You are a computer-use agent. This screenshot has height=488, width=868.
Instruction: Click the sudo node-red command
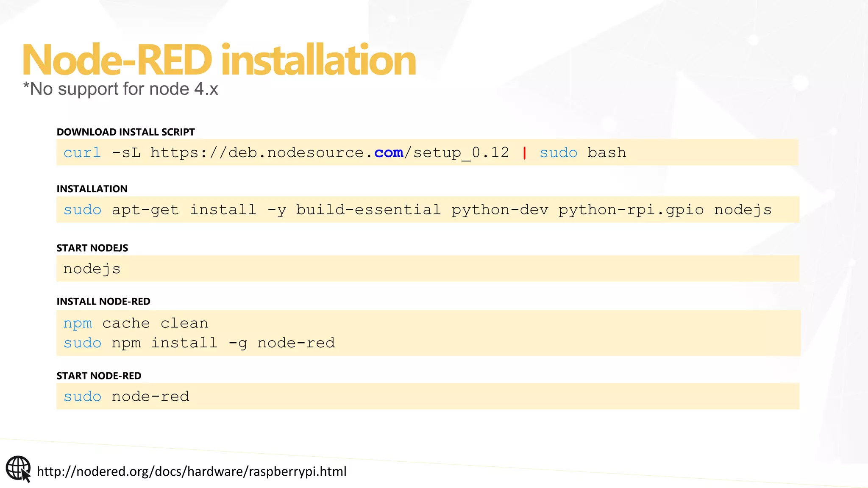pos(126,397)
